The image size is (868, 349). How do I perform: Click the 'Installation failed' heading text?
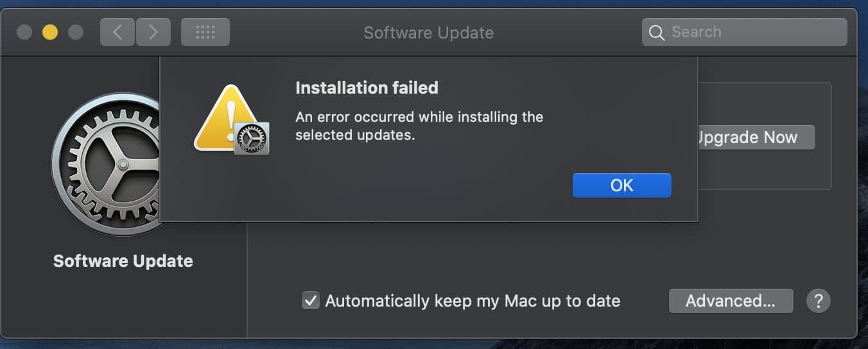click(x=367, y=88)
